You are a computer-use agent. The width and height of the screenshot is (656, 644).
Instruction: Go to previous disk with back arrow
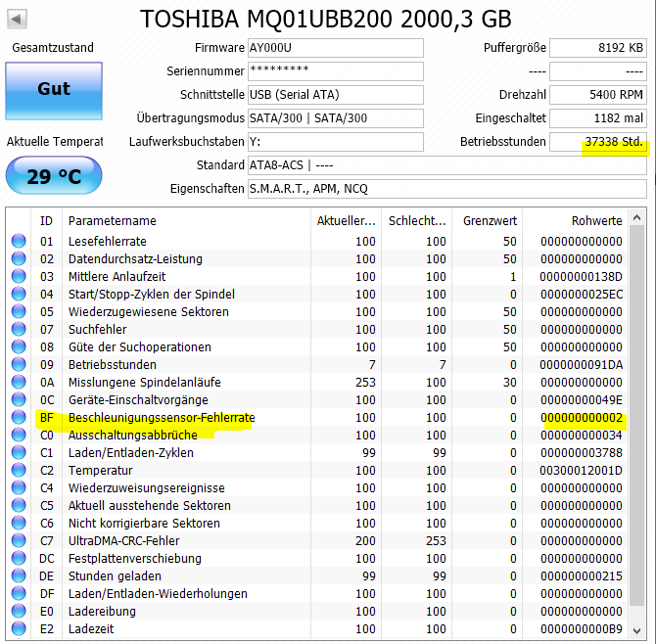[18, 20]
